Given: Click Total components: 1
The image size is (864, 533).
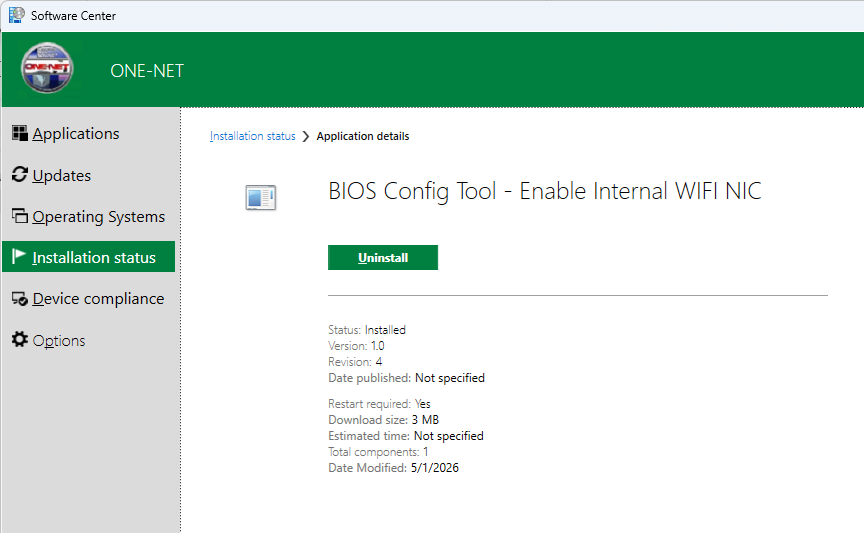Looking at the screenshot, I should (378, 451).
